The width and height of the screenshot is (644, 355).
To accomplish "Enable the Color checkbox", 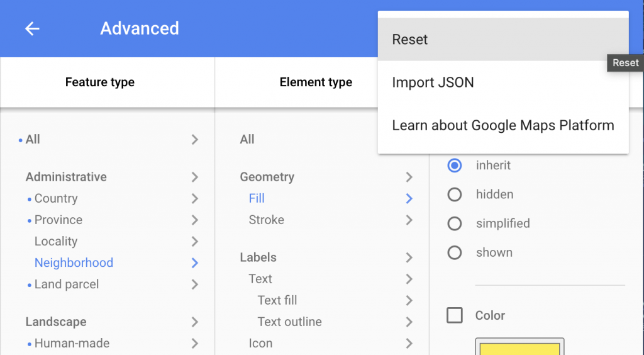I will (x=454, y=315).
